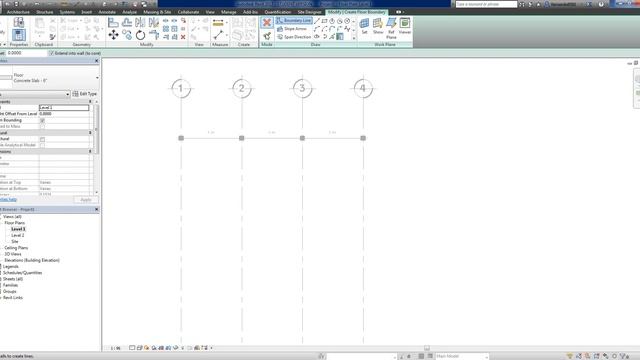Image resolution: width=640 pixels, height=360 pixels.
Task: Expand the Draw gallery dropdown arrow
Action: pos(354,38)
